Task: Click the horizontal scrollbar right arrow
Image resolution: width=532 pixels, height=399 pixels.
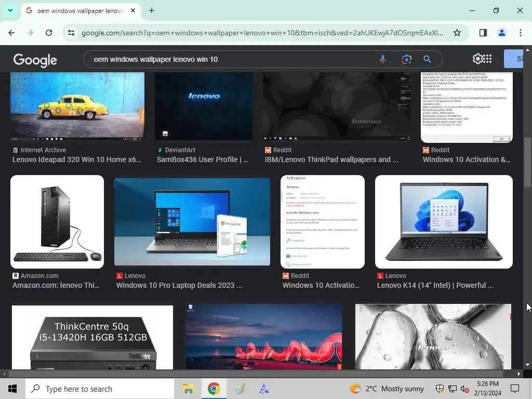Action: point(519,374)
